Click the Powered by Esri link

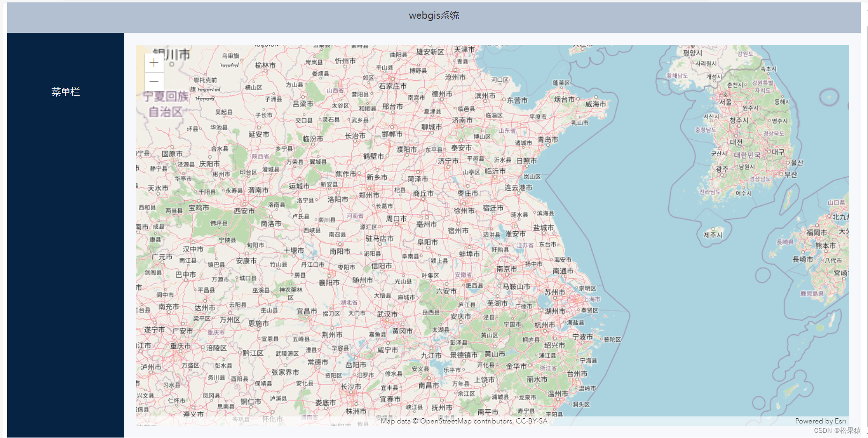point(821,421)
